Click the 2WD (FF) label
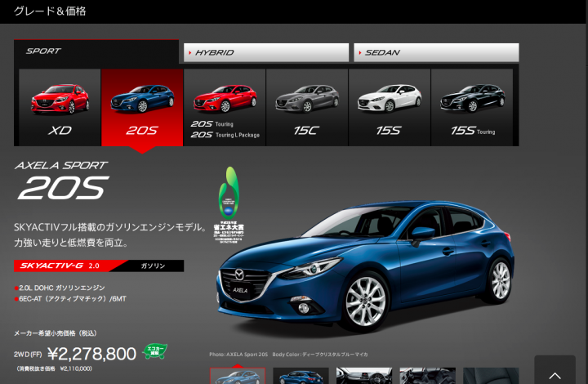 pyautogui.click(x=28, y=355)
